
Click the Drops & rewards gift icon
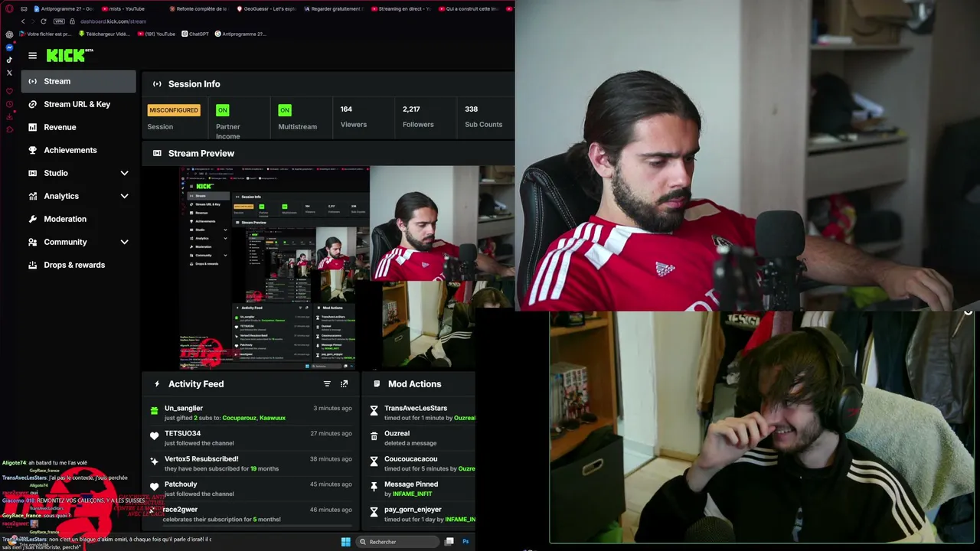[32, 265]
